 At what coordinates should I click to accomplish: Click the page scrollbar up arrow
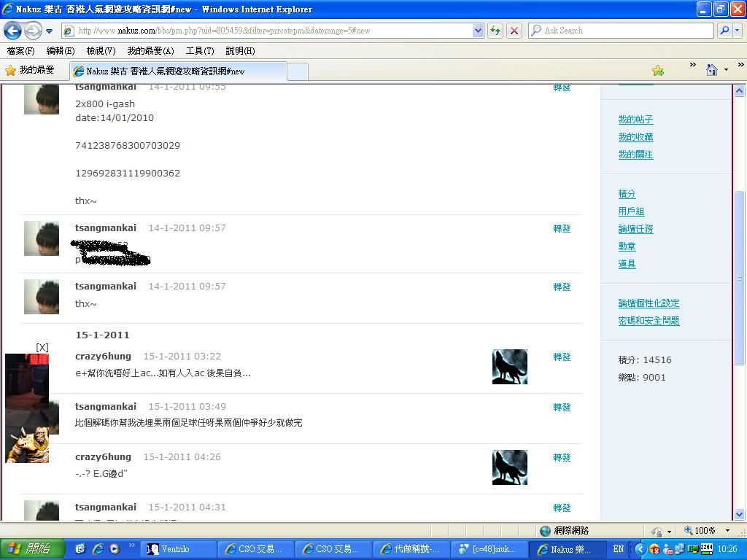(x=739, y=90)
